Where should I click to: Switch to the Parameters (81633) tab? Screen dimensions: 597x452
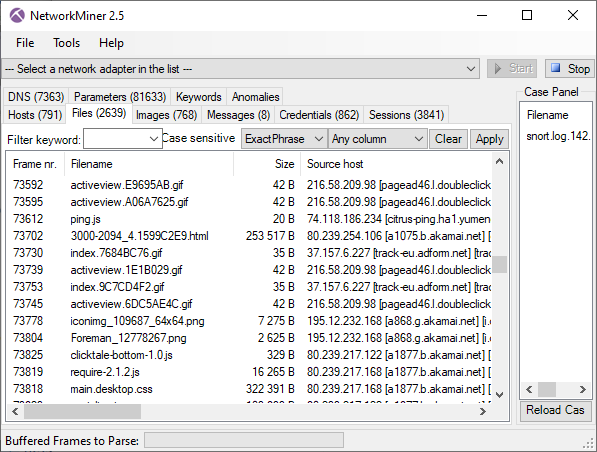pyautogui.click(x=120, y=97)
